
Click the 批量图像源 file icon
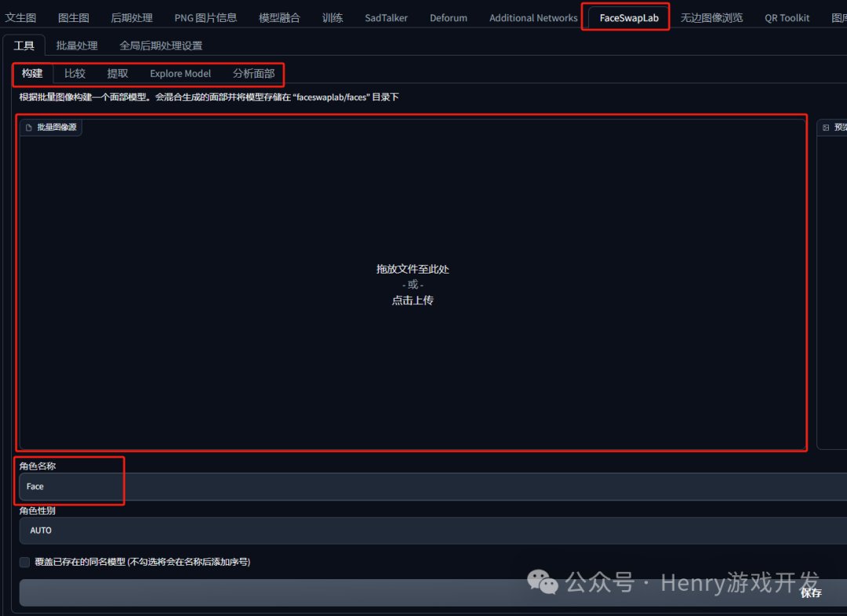click(x=29, y=128)
